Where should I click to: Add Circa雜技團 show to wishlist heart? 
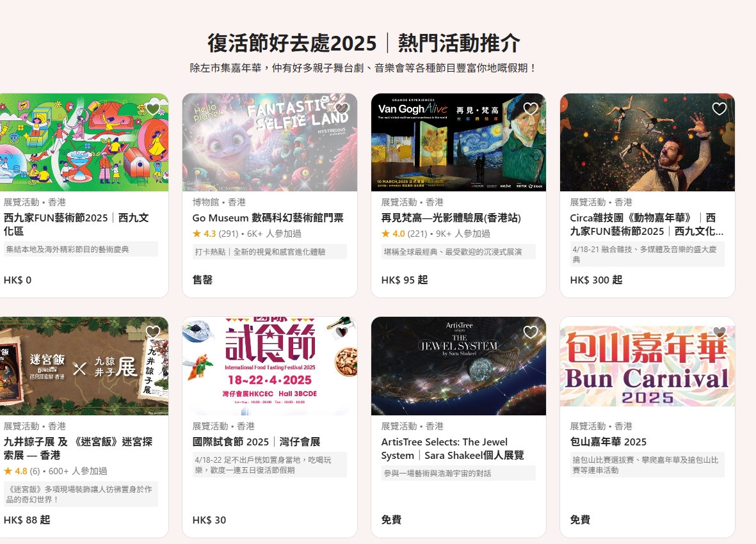click(720, 109)
